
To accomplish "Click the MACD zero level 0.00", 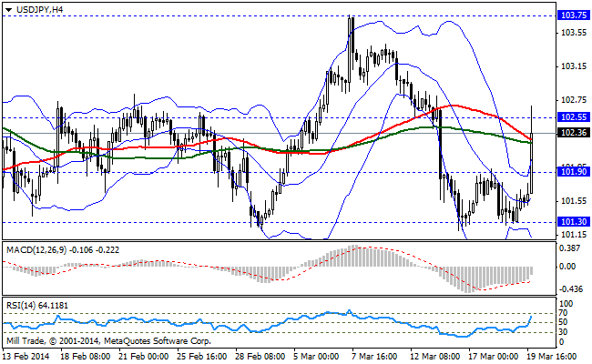I will [x=567, y=267].
